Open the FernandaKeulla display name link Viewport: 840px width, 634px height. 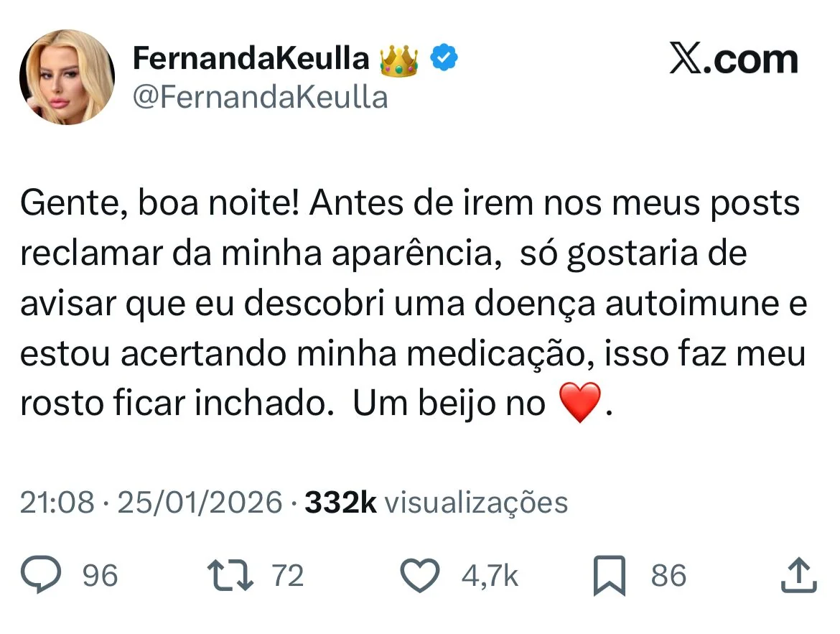251,60
